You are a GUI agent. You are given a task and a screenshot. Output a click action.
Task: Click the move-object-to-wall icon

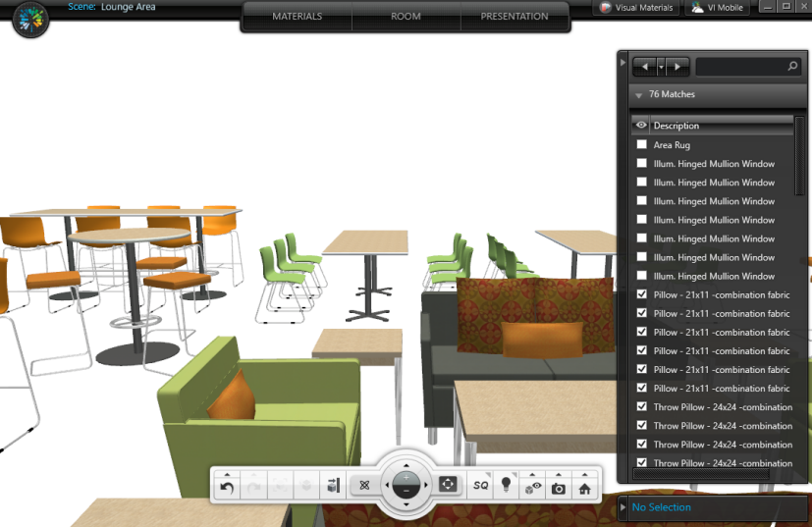point(333,486)
